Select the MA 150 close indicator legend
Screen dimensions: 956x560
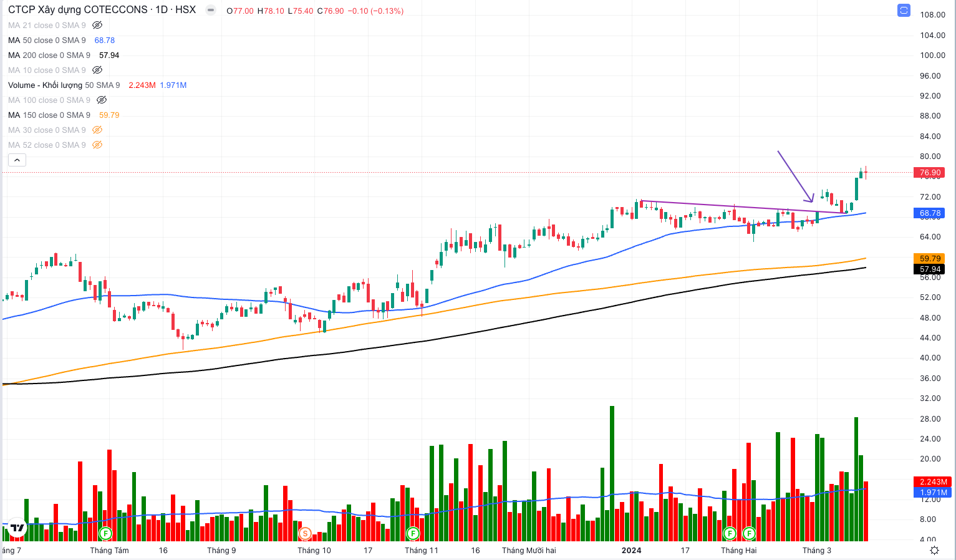pos(49,115)
